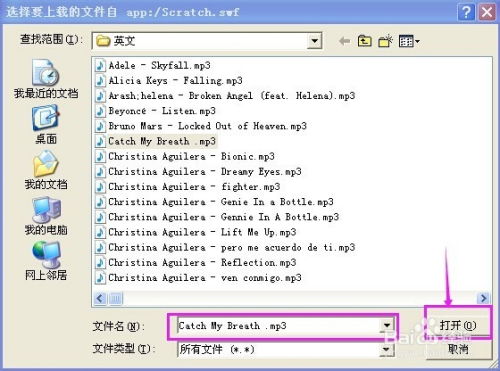The image size is (500, 371).
Task: Click the back arrow navigation icon
Action: 344,41
